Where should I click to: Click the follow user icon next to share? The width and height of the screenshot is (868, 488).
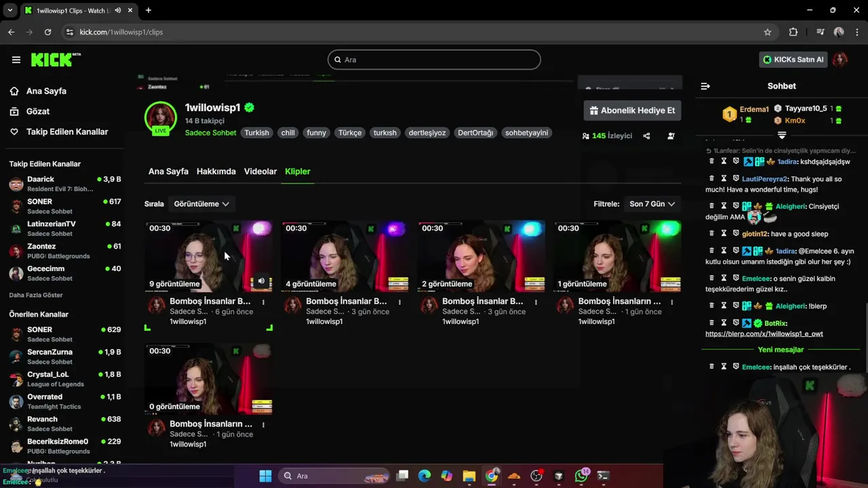[671, 136]
